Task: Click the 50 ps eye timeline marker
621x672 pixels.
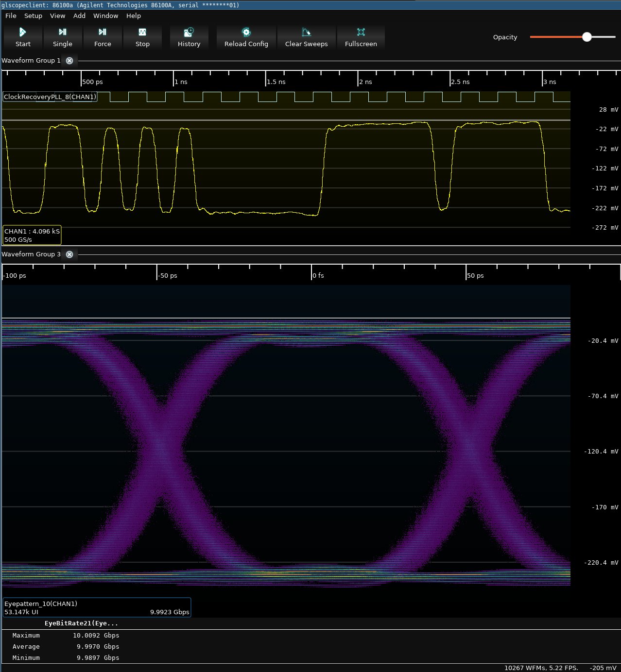Action: pyautogui.click(x=475, y=275)
